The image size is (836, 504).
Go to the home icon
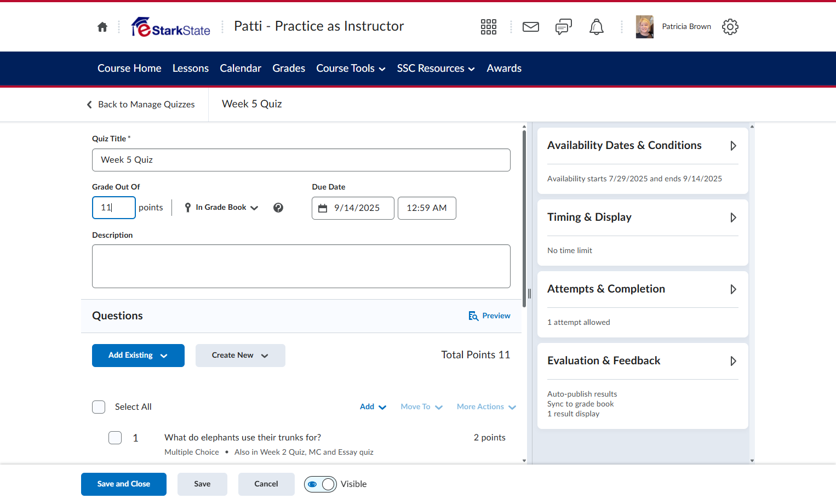point(102,27)
